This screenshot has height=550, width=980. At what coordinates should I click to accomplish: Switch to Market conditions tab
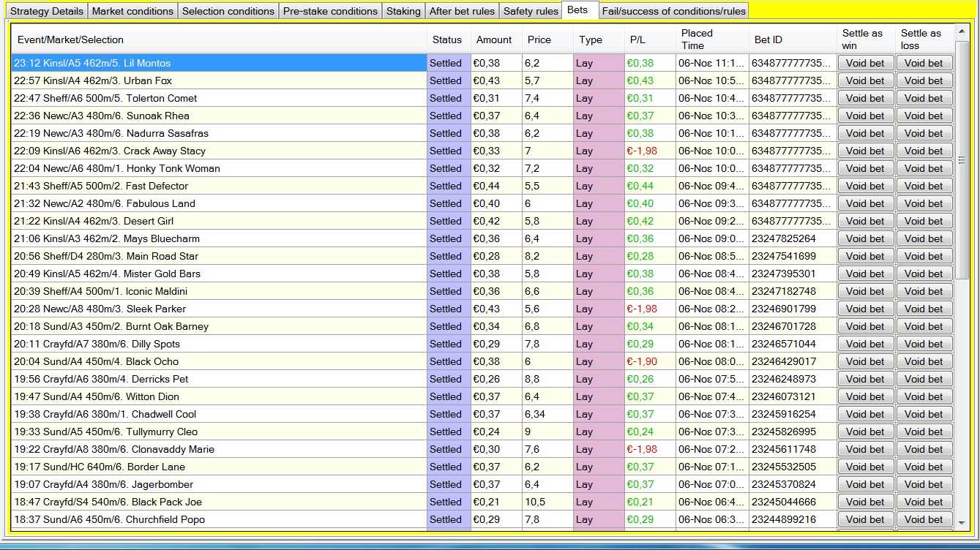click(132, 11)
